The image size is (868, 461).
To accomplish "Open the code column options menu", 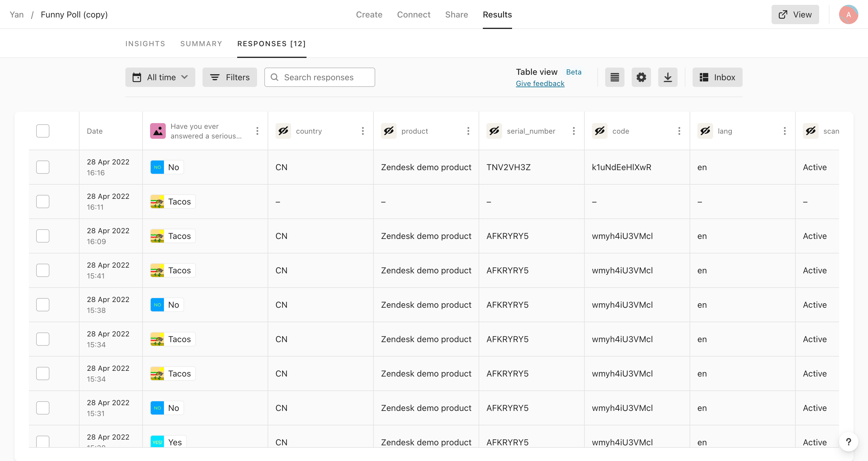I will (679, 131).
